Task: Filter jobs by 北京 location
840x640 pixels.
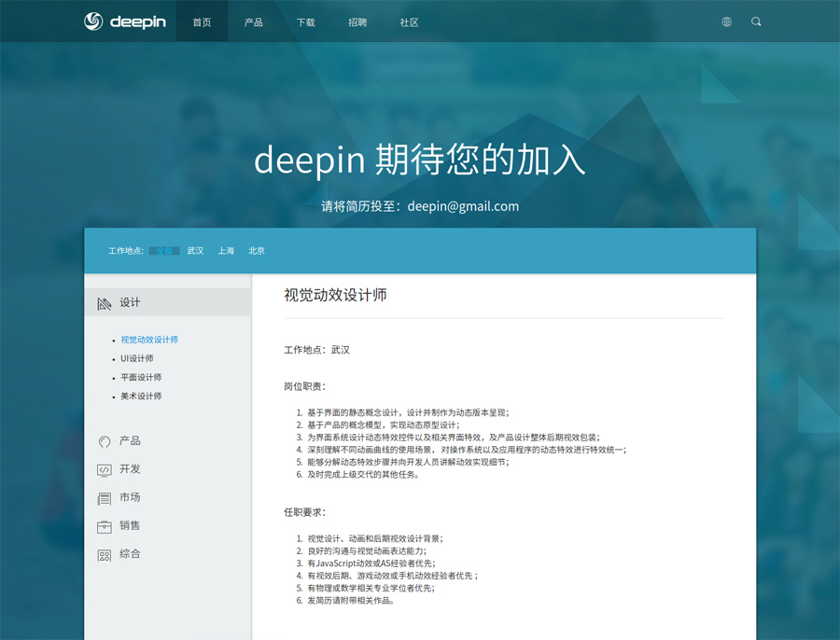Action: 257,251
